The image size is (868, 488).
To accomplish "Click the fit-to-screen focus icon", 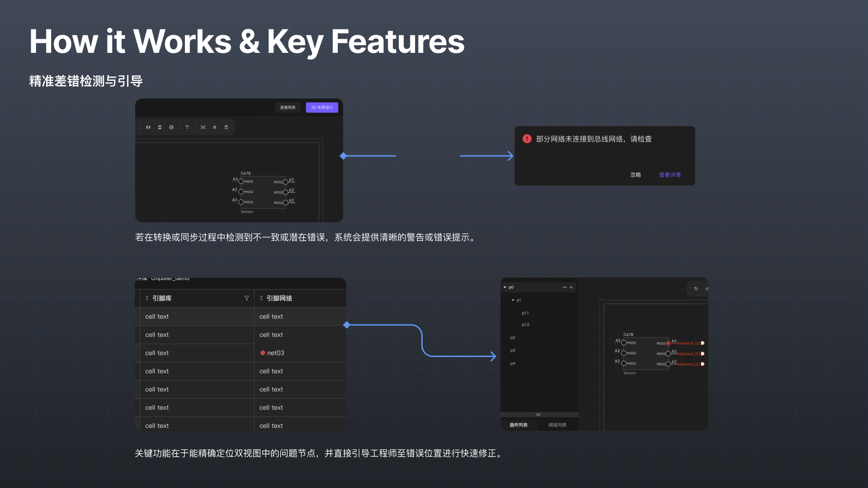I will (x=203, y=127).
